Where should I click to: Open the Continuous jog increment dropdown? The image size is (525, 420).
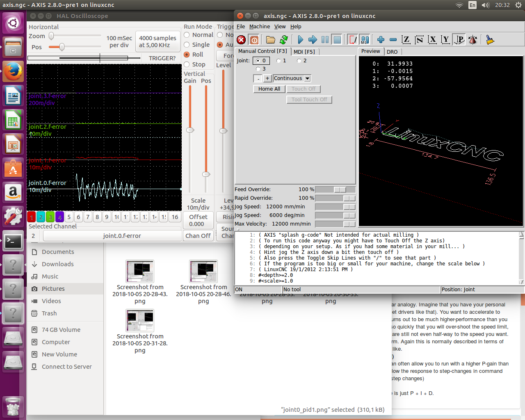308,78
